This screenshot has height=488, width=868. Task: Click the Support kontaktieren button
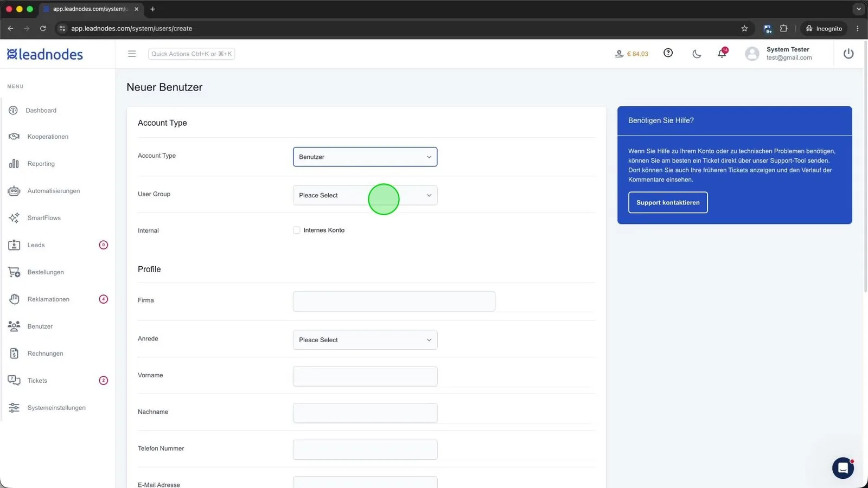668,202
